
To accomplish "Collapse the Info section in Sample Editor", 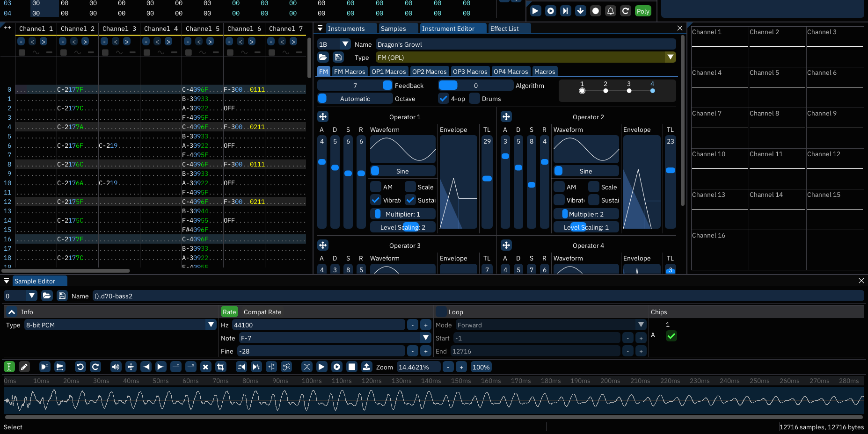I will [12, 311].
